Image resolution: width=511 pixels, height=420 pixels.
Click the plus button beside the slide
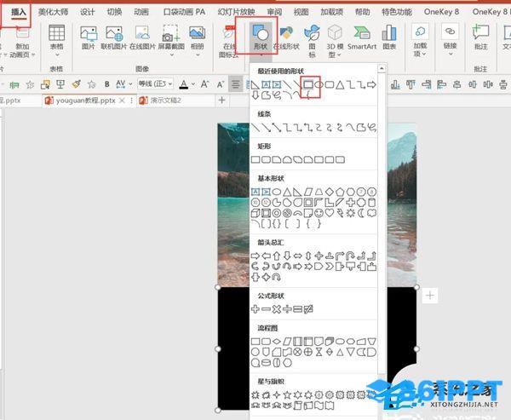click(430, 296)
